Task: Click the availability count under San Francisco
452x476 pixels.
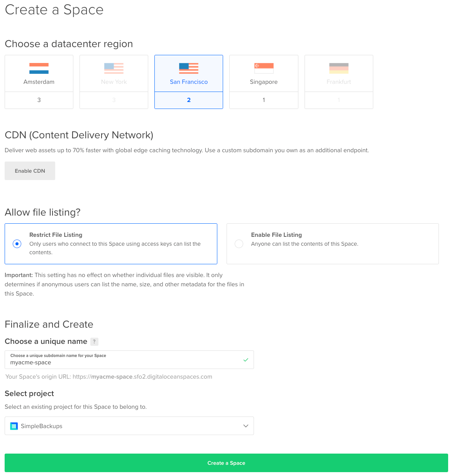Action: [188, 100]
